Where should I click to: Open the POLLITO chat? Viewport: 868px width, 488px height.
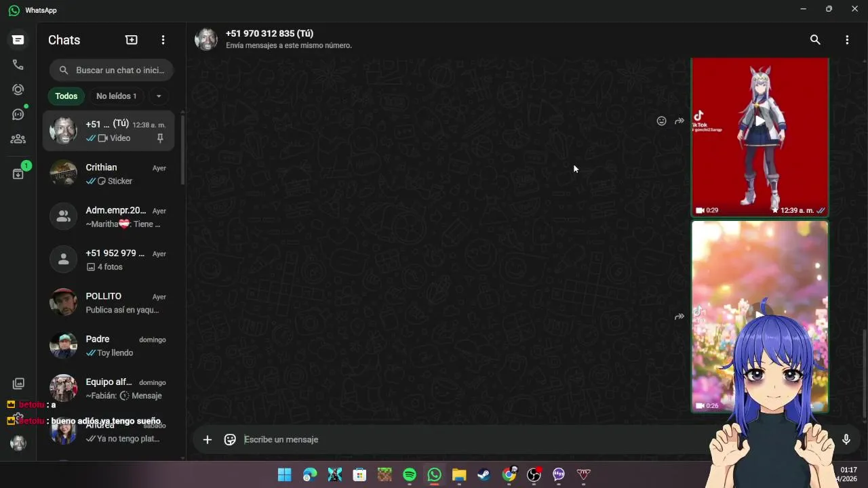[108, 302]
